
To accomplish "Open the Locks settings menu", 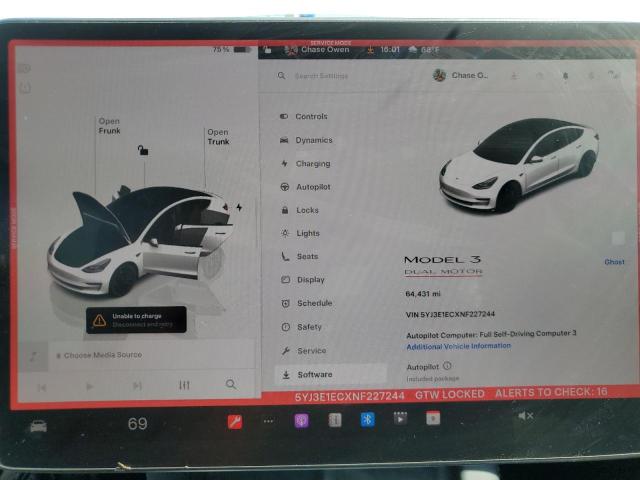I will 300,210.
